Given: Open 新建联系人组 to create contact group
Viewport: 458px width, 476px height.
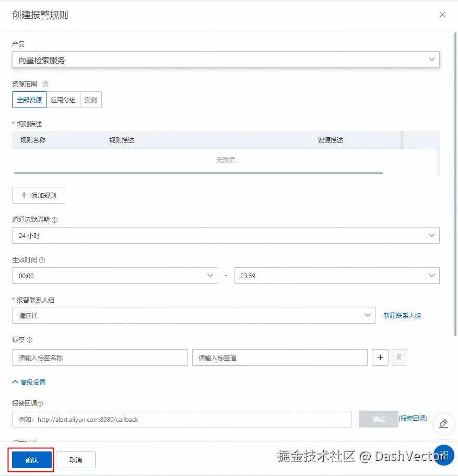Looking at the screenshot, I should click(x=402, y=315).
